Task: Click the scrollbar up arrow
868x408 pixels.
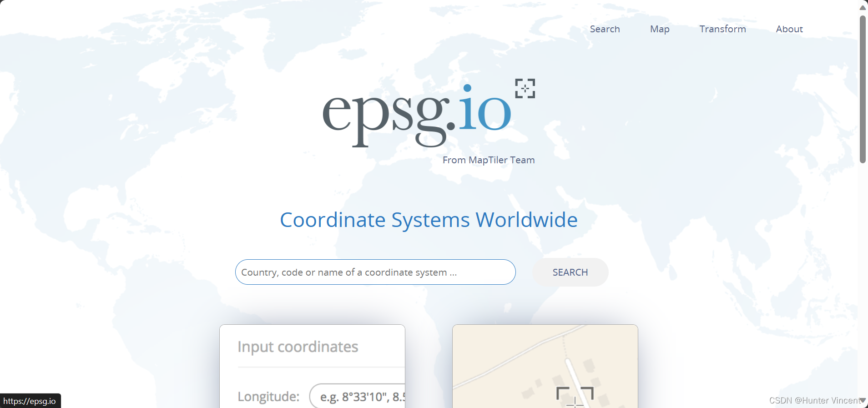Action: click(x=863, y=7)
